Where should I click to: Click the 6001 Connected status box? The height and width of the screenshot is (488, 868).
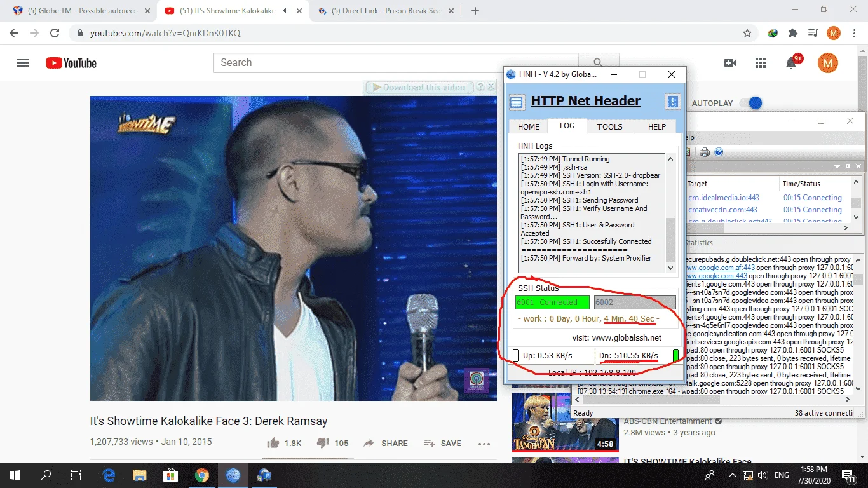[552, 302]
